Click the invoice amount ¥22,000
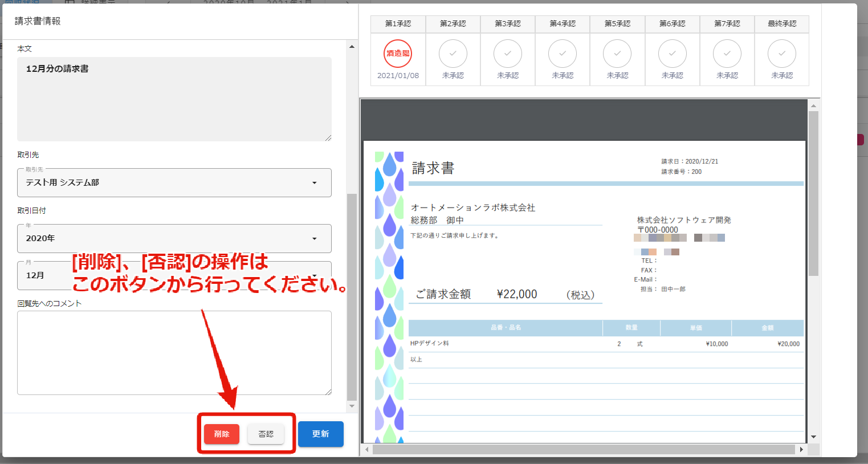This screenshot has height=464, width=868. 517,294
